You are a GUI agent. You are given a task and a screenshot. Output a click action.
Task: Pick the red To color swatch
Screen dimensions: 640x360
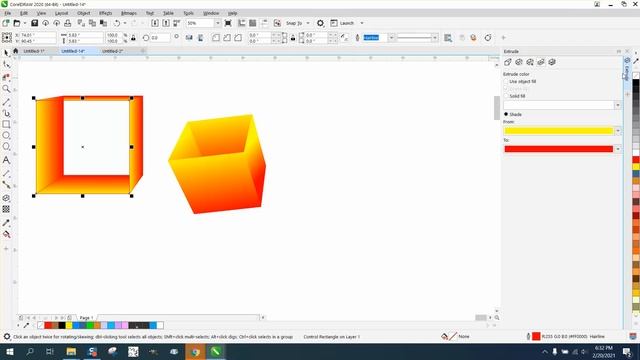(558, 149)
